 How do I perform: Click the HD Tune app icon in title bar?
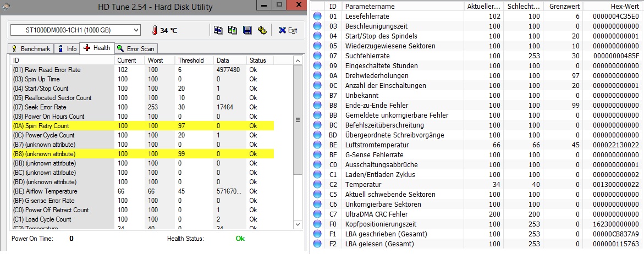[x=5, y=5]
